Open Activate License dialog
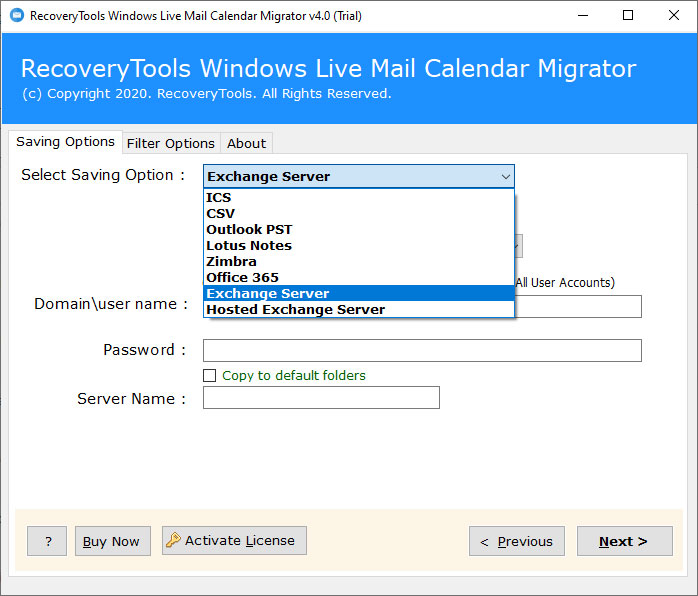 click(x=234, y=540)
